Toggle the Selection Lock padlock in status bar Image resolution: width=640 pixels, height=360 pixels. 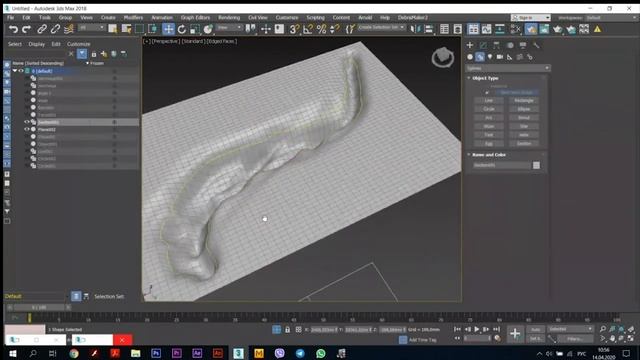pos(287,329)
